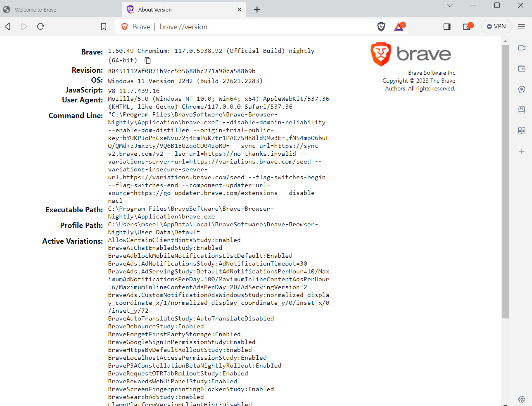Open Brave Wallet from the sidebar

(x=522, y=69)
